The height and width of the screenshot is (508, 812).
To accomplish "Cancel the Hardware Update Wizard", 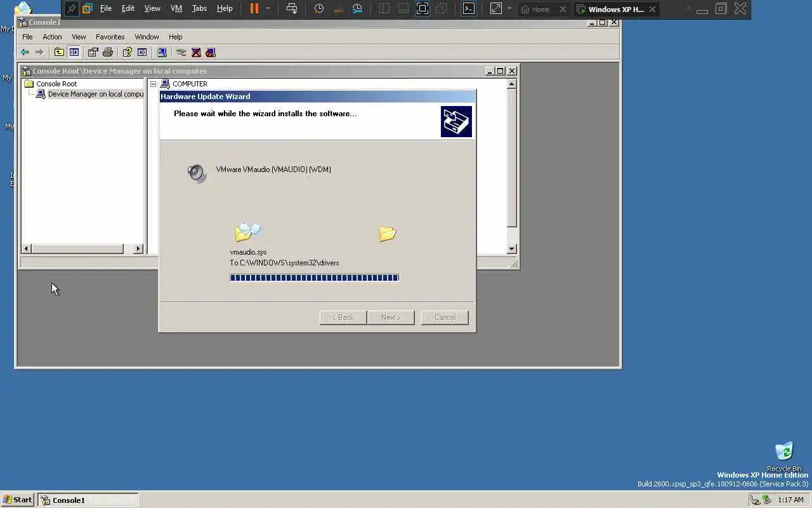I will pyautogui.click(x=445, y=317).
